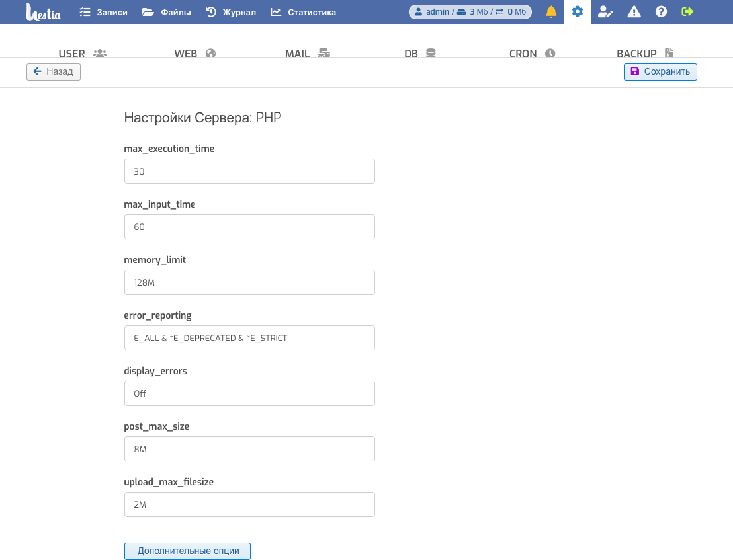Save settings with Сохранить button
The width and height of the screenshot is (733, 560).
tap(660, 72)
